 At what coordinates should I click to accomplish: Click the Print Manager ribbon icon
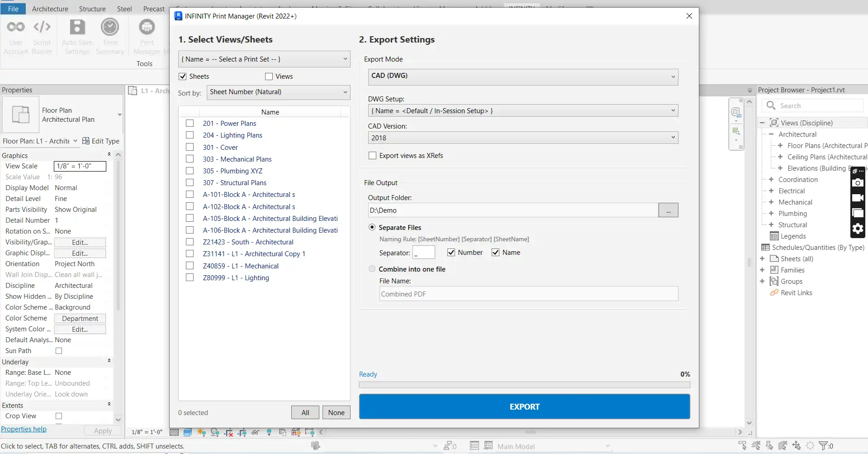(147, 28)
